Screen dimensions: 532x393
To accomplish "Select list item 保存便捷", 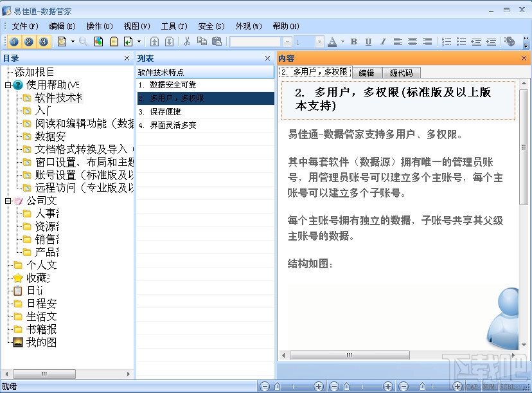I will coord(206,112).
